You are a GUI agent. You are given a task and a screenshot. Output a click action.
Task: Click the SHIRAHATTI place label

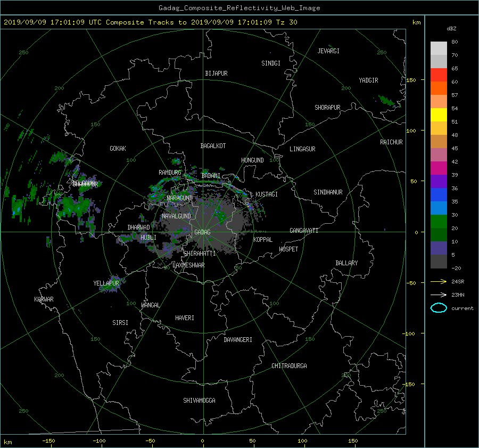[x=200, y=254]
